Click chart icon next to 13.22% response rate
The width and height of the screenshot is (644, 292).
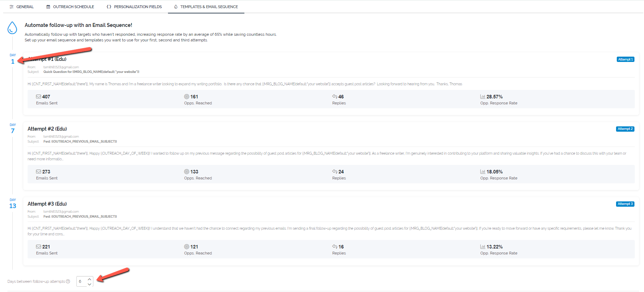(483, 246)
